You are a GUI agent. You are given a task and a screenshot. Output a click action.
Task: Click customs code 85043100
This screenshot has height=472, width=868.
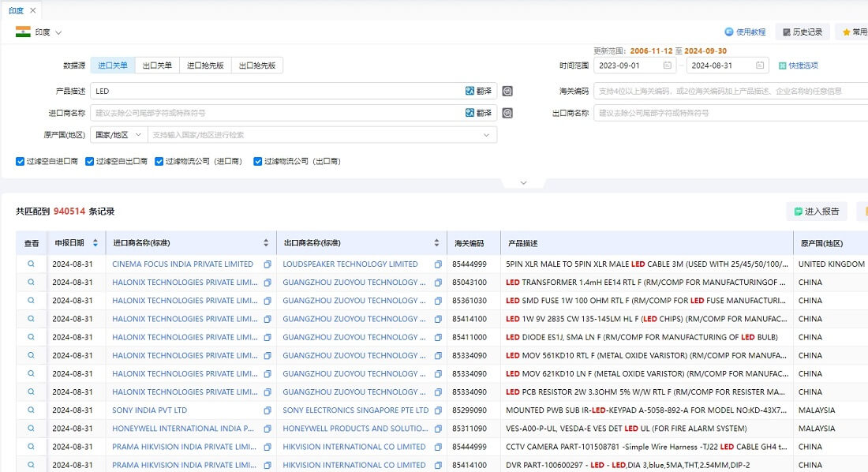coord(470,283)
